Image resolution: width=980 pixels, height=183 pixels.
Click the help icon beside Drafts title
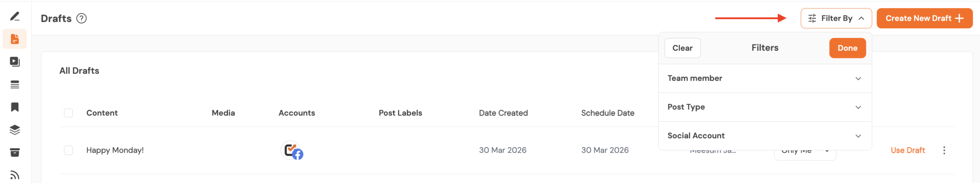tap(82, 18)
